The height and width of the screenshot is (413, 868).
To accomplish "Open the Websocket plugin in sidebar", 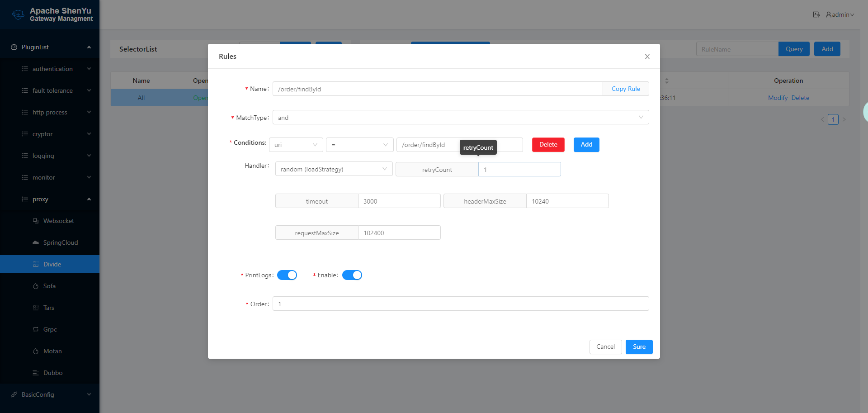I will tap(37, 221).
